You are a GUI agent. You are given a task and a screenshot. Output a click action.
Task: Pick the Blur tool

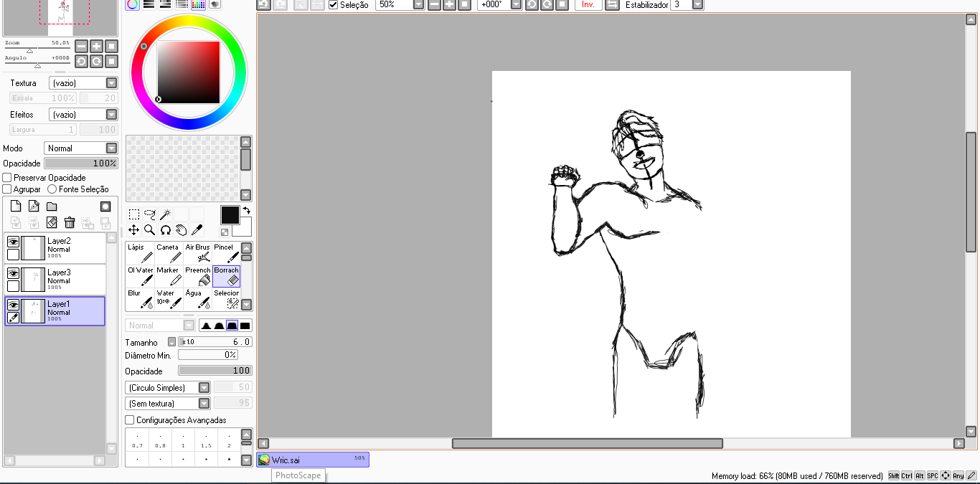[140, 298]
